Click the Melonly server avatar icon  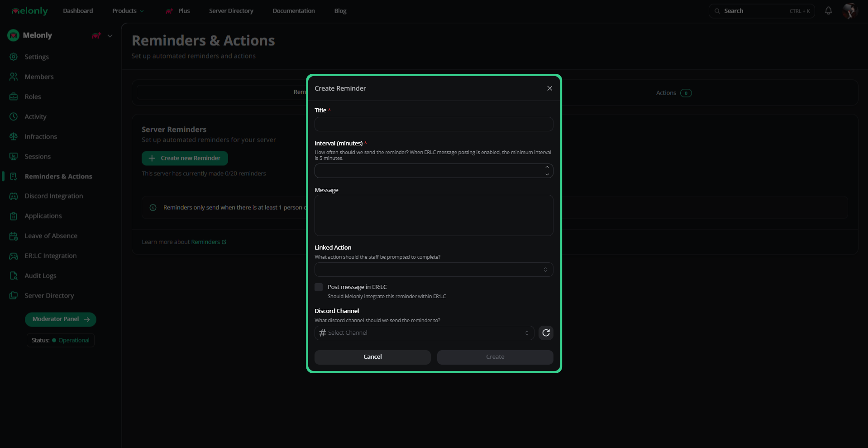pyautogui.click(x=13, y=35)
